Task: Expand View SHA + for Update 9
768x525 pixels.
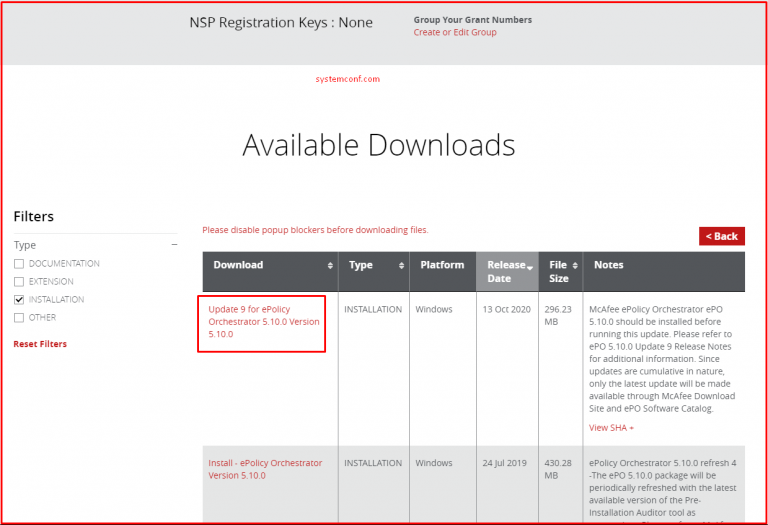Action: pos(611,428)
